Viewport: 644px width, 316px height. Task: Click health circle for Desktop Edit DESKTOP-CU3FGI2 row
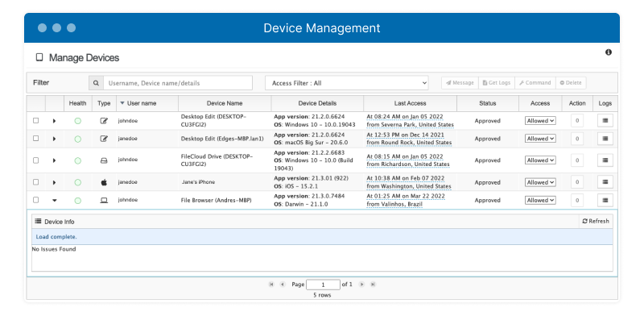click(77, 121)
